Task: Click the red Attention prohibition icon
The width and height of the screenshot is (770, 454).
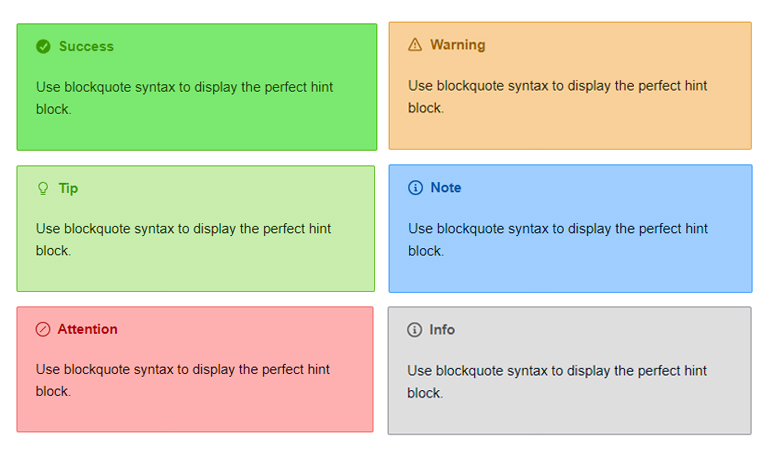Action: [43, 330]
